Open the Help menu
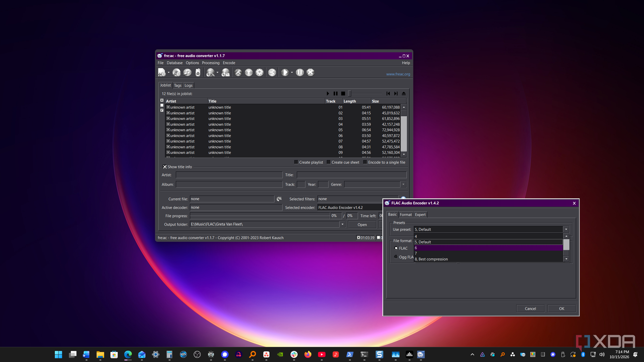The height and width of the screenshot is (362, 644). click(x=406, y=63)
